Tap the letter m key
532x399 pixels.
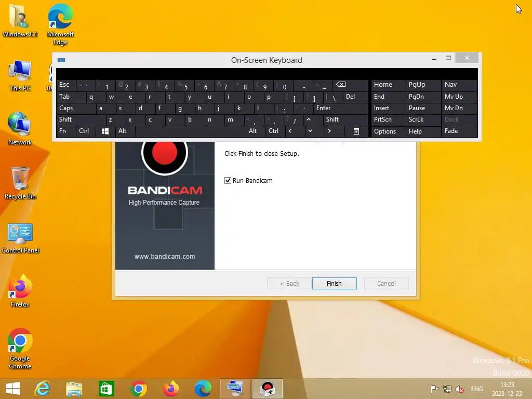pyautogui.click(x=234, y=119)
